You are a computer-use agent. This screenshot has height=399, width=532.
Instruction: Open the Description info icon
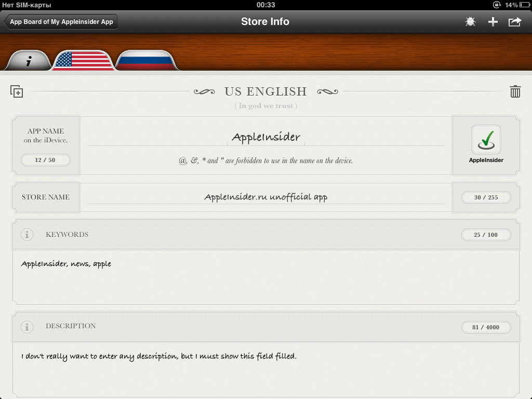(x=27, y=327)
